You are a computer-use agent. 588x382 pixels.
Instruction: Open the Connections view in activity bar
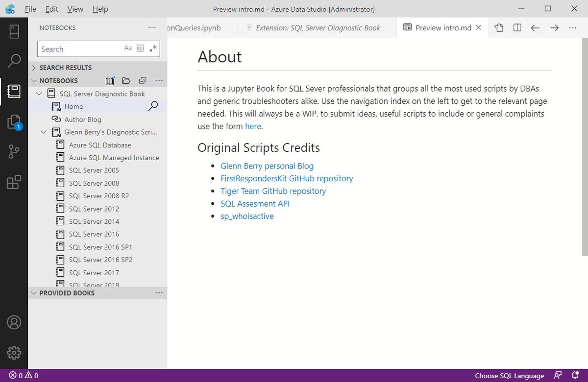coord(14,31)
